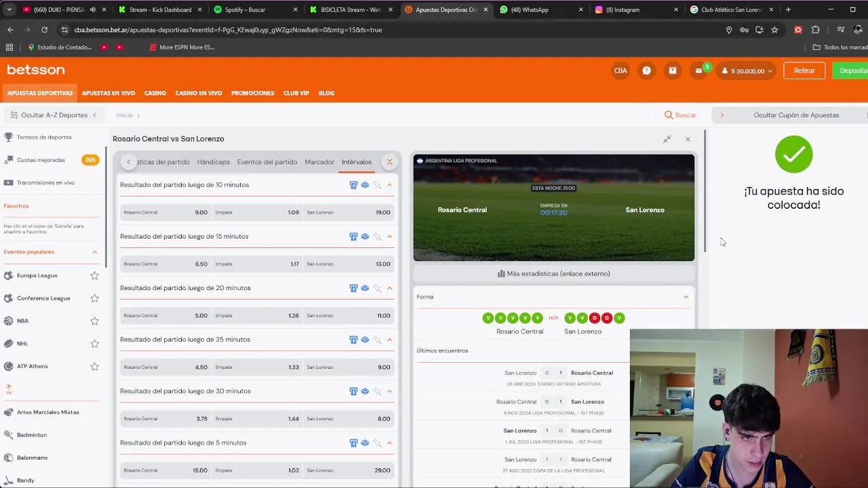Click the Retirar button
Image resolution: width=868 pixels, height=488 pixels.
804,70
